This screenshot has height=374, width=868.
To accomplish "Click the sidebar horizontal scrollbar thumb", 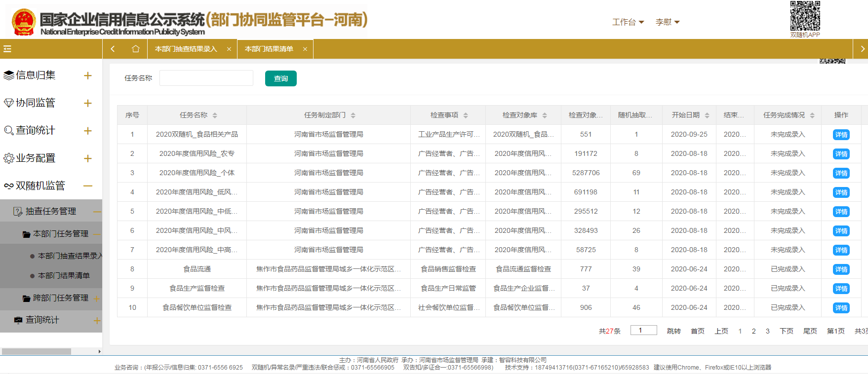I will tap(37, 351).
